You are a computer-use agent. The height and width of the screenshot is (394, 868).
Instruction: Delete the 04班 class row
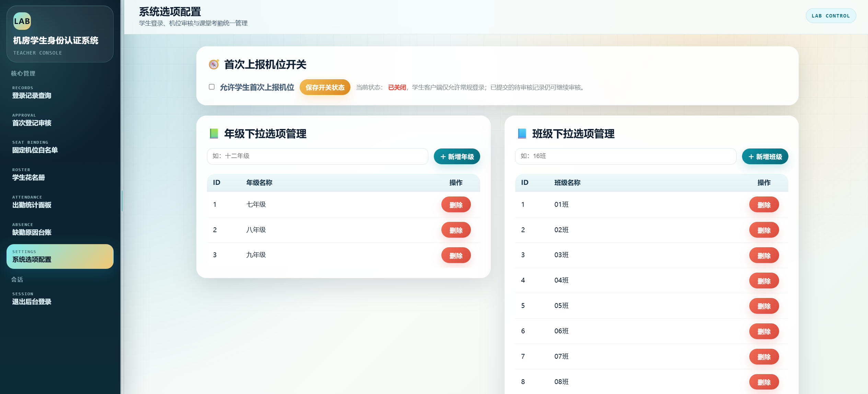tap(764, 281)
